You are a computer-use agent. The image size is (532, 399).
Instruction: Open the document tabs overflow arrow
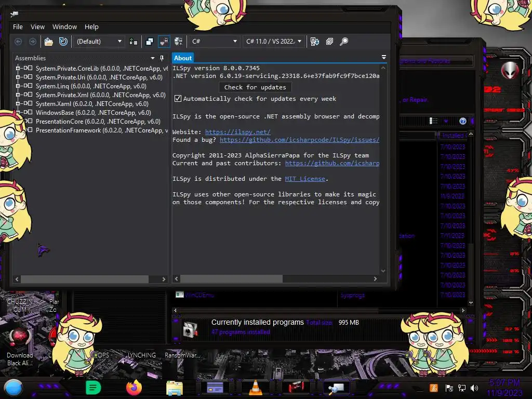coord(384,57)
